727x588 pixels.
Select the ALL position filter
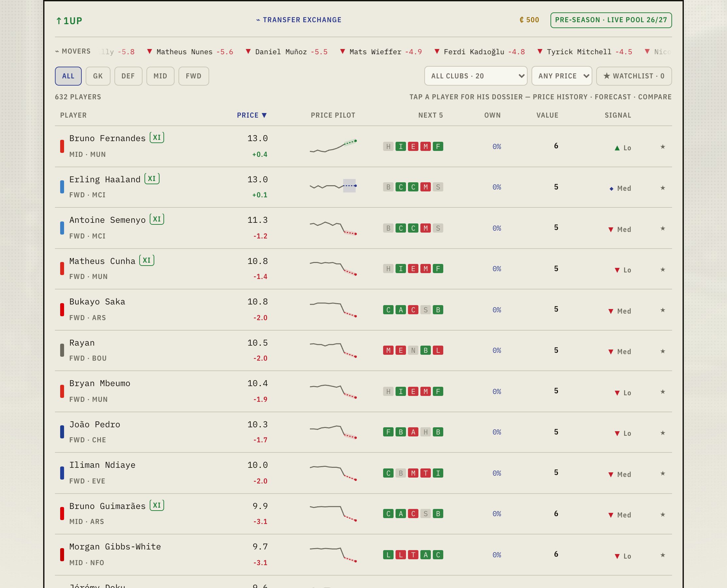(68, 76)
